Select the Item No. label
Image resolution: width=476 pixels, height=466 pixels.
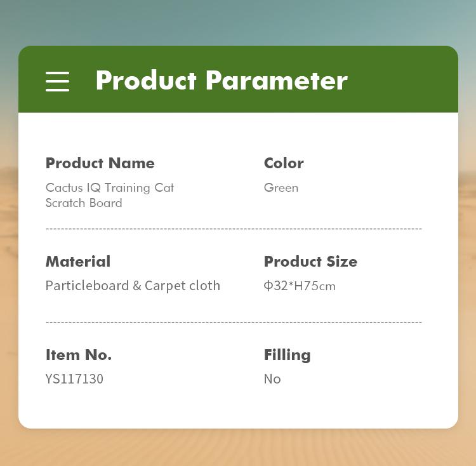[79, 355]
